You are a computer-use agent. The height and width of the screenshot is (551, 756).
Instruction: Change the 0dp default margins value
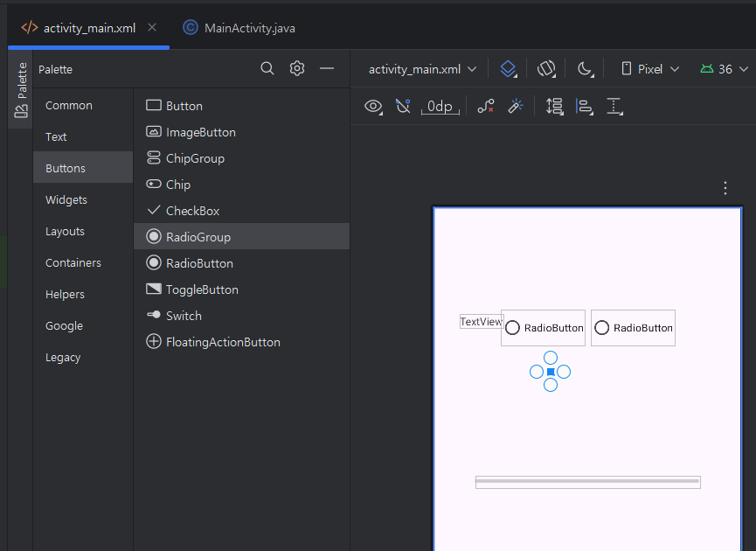(x=440, y=106)
